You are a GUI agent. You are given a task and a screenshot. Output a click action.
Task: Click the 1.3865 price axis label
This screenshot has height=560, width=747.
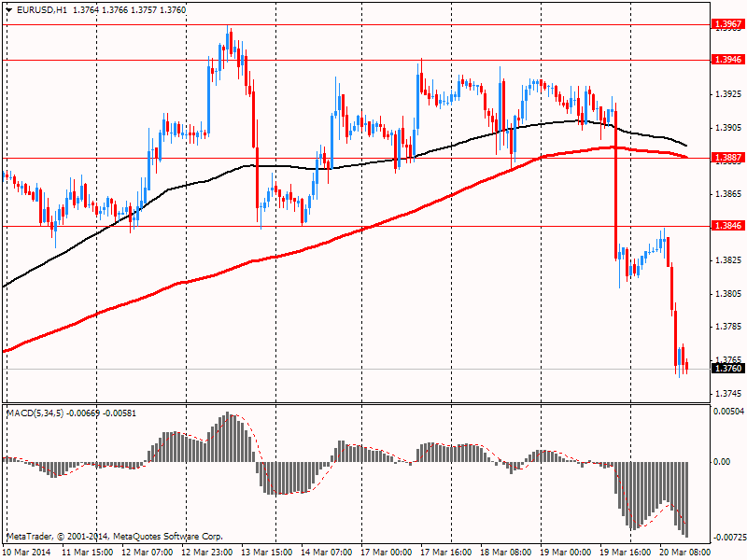728,194
